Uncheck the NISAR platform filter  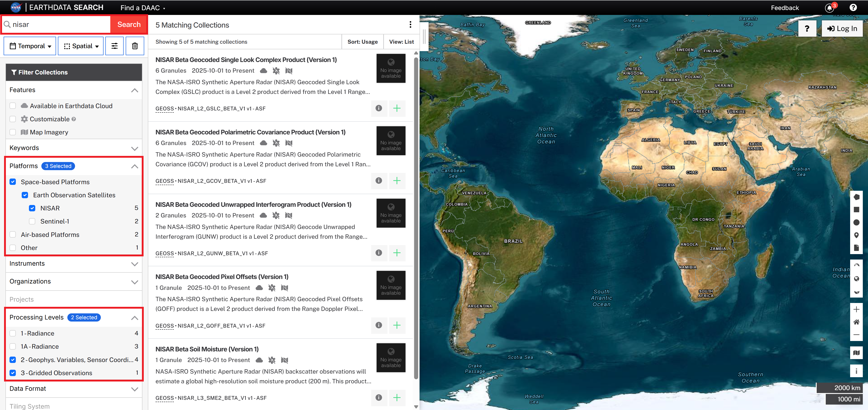[32, 208]
